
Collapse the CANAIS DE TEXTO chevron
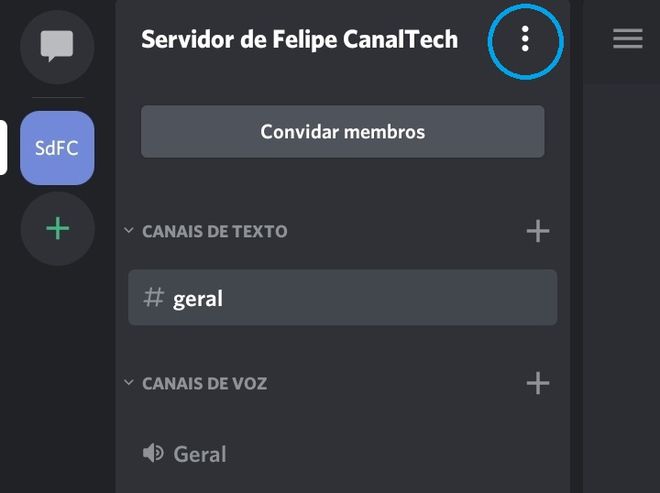click(129, 231)
